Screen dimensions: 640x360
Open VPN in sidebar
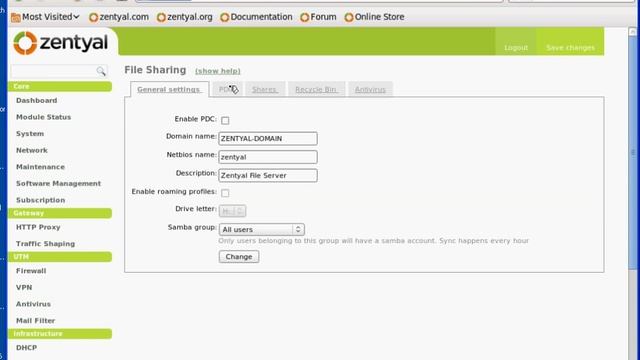tap(24, 288)
